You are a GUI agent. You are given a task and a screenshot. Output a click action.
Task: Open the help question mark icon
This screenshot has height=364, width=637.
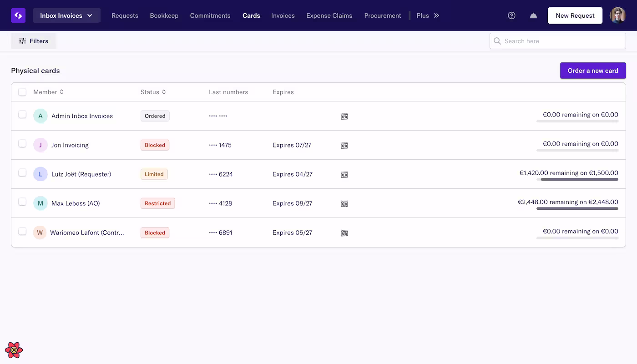click(511, 15)
